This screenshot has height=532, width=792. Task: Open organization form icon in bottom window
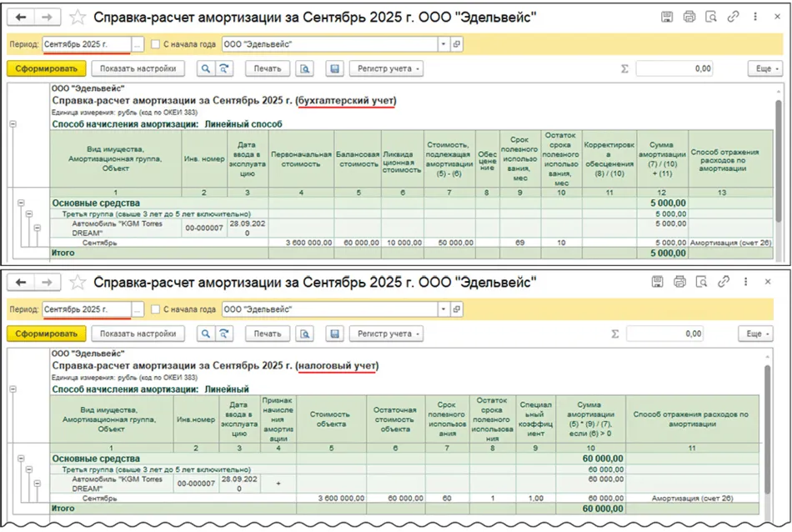click(457, 309)
